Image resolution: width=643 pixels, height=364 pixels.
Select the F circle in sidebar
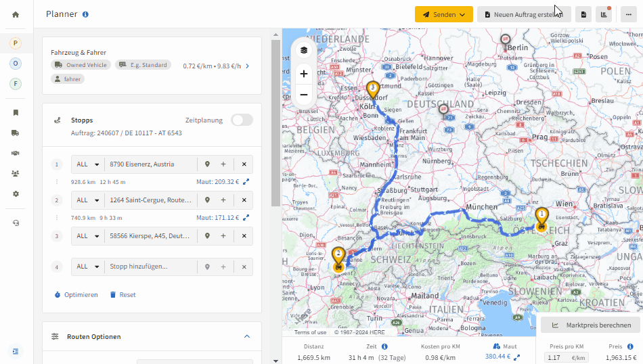click(x=16, y=84)
